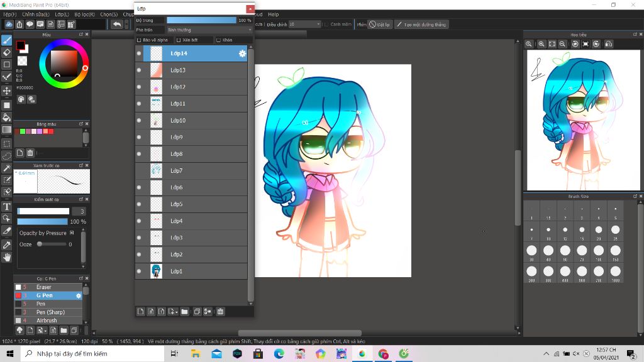Screen dimensions: 644x362
Task: Show the hidden layer Lớp7
Action: tap(139, 171)
